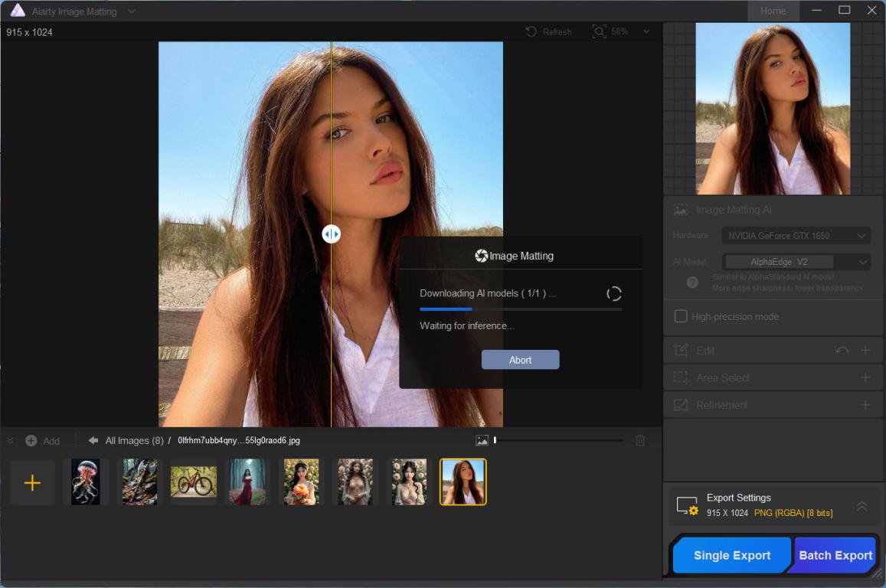Enable High-precision mode checkbox
The image size is (886, 588).
tap(680, 316)
